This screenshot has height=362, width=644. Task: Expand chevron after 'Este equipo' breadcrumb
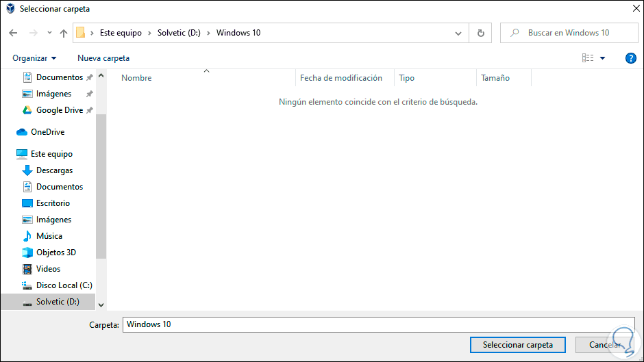pos(149,33)
